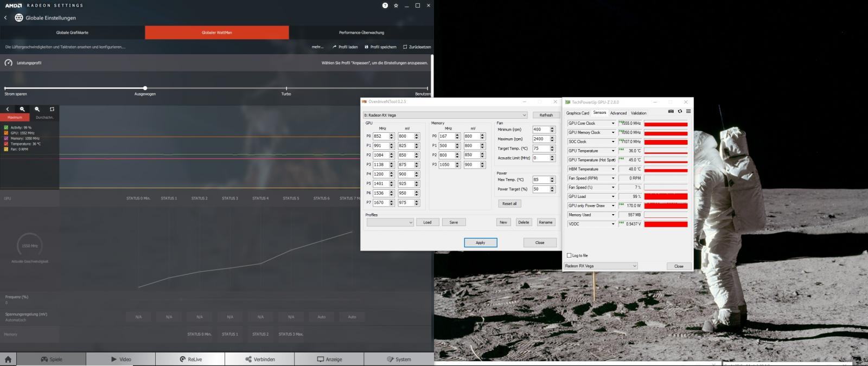Viewport: 868px width, 366px height.
Task: Expand the VDDC sensor dropdown
Action: [613, 224]
